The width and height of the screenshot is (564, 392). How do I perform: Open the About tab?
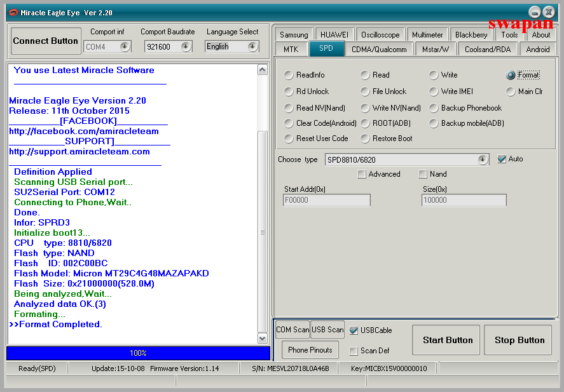[x=541, y=35]
